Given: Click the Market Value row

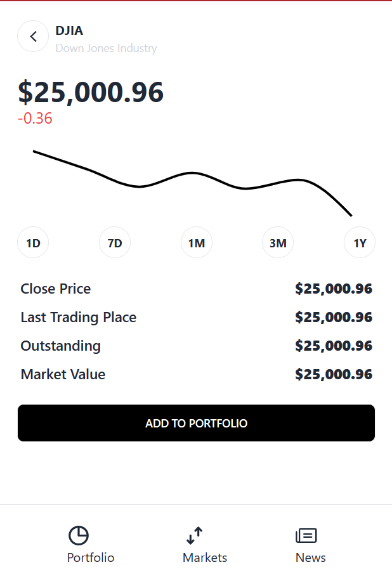Looking at the screenshot, I should (197, 374).
